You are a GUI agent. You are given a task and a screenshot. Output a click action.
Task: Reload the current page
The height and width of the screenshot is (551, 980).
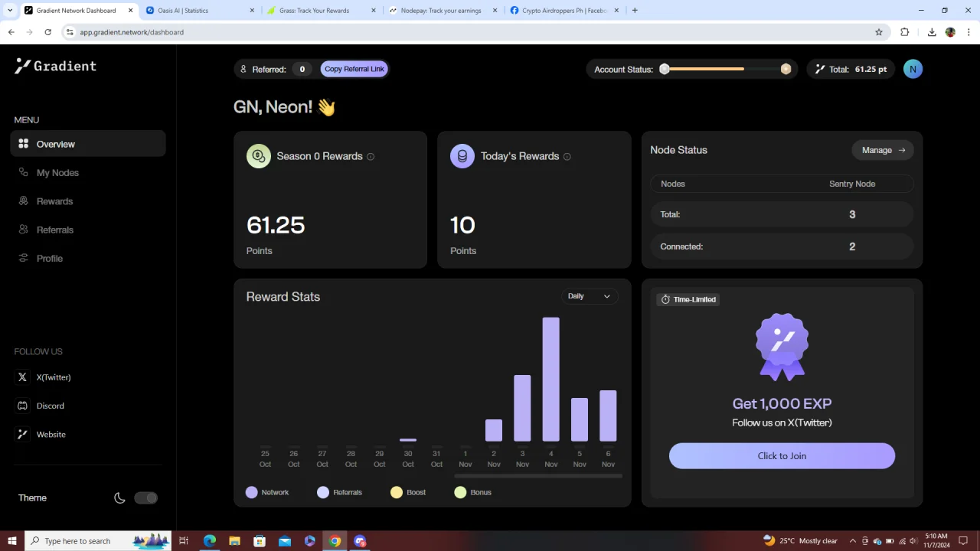(x=47, y=32)
